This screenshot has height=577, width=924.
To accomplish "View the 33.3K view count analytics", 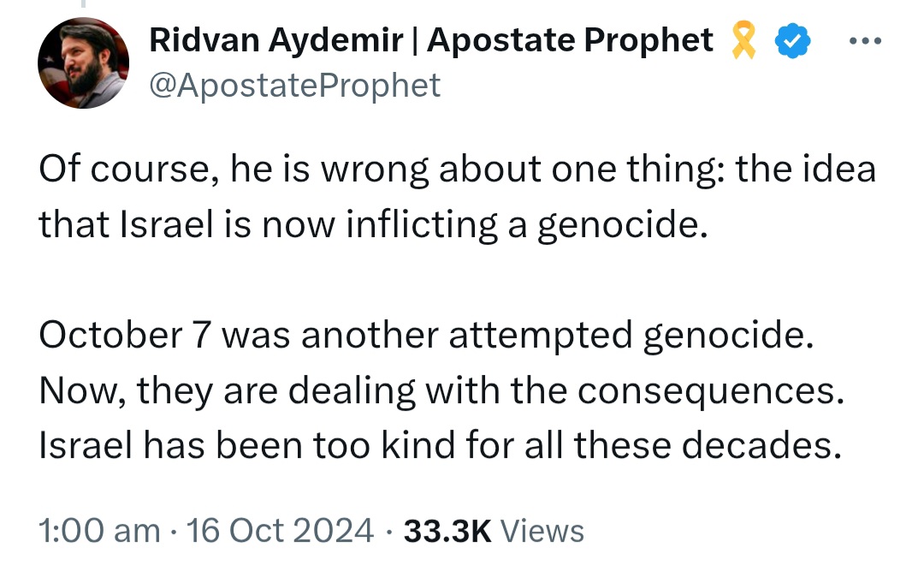I will click(447, 531).
